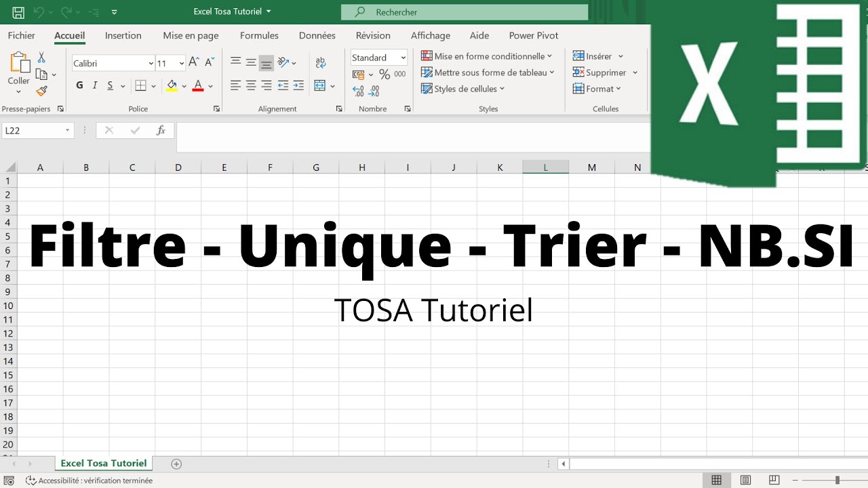Click the Redo arrow in the title bar
Screen dimensions: 868x488
[66, 12]
